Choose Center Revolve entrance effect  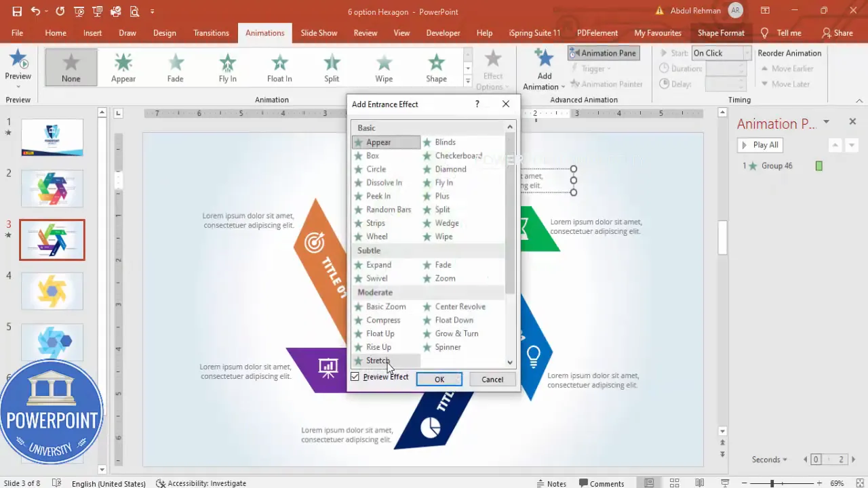click(460, 306)
